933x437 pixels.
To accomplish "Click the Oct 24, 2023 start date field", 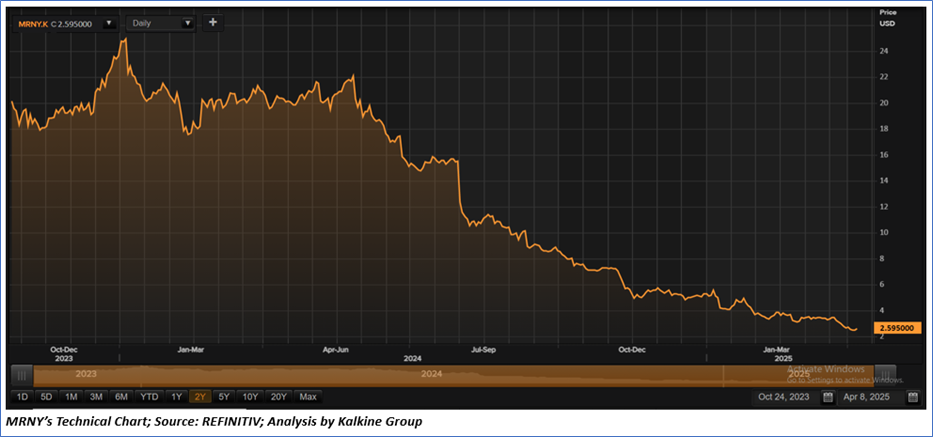I will pos(785,397).
